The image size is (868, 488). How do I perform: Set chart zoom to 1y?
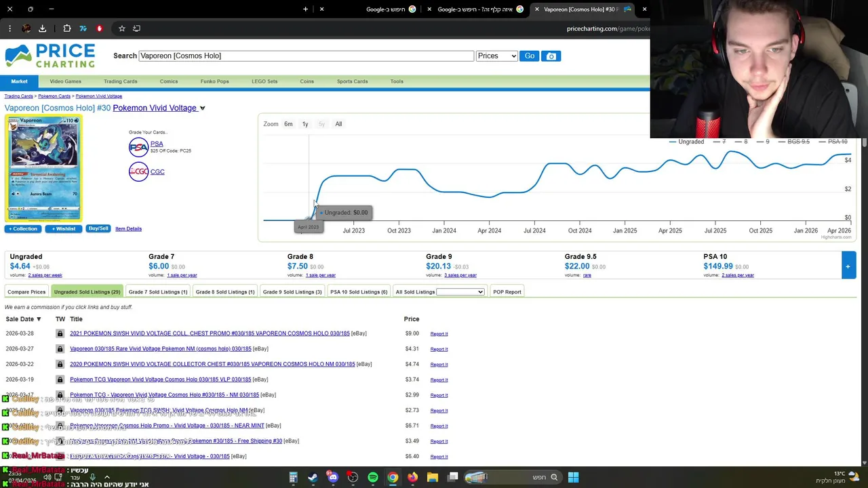[305, 124]
